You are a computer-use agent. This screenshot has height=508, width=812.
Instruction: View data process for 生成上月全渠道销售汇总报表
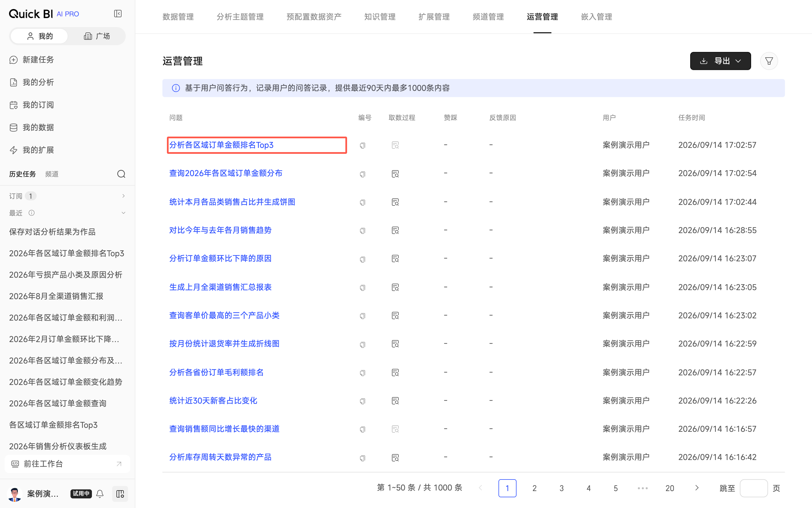click(395, 288)
